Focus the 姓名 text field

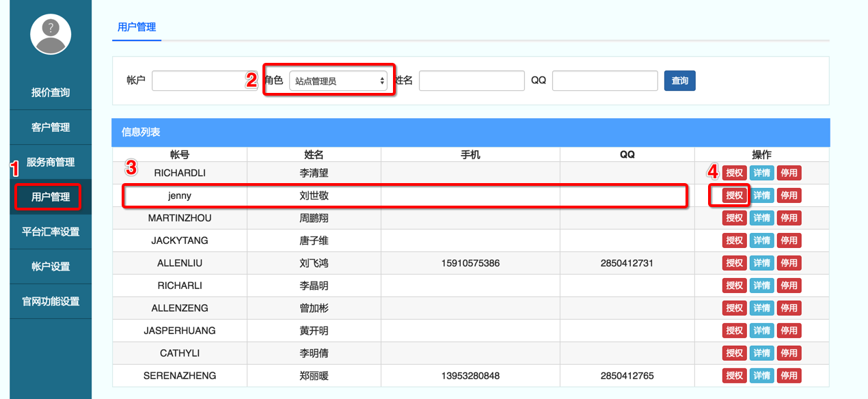(x=472, y=81)
